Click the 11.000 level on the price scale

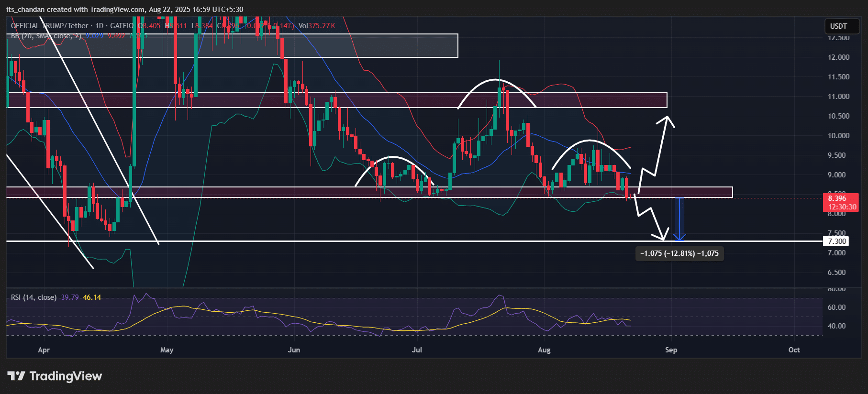838,97
